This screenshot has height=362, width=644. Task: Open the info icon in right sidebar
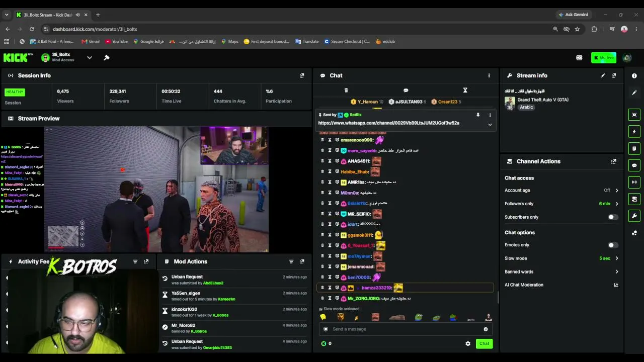634,76
